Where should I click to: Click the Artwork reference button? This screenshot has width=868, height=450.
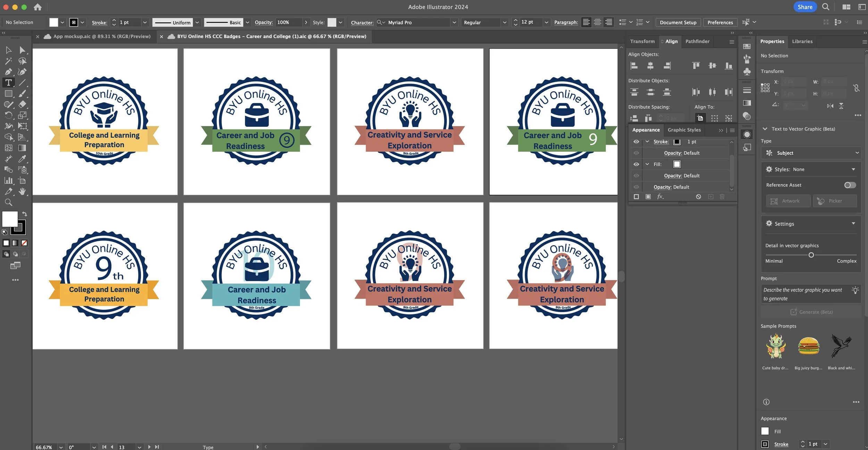pos(788,201)
